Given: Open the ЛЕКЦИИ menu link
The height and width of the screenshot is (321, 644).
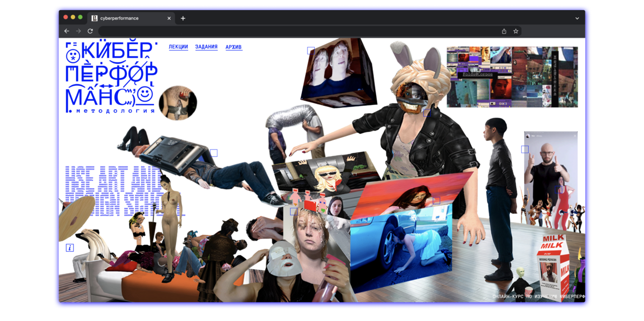Looking at the screenshot, I should click(x=178, y=47).
